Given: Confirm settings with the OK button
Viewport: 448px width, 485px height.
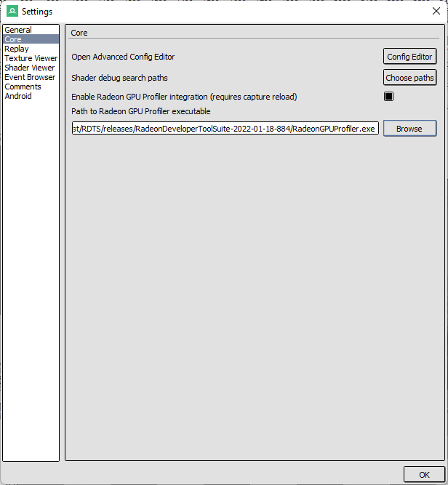Looking at the screenshot, I should (x=424, y=475).
